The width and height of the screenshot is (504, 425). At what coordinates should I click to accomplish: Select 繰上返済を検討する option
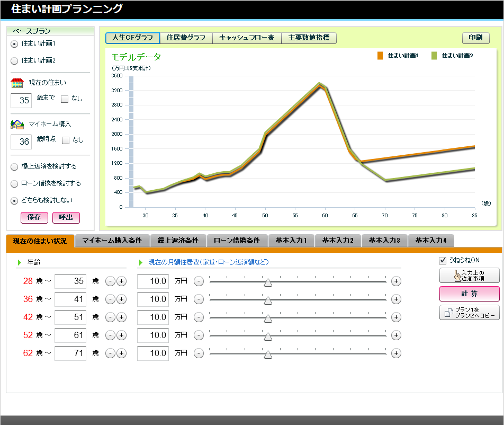(x=14, y=166)
